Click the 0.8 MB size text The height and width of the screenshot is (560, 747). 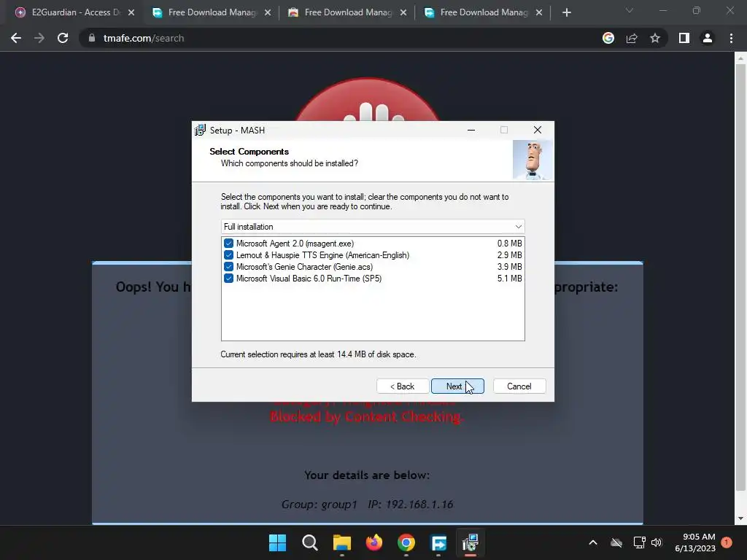pos(509,244)
